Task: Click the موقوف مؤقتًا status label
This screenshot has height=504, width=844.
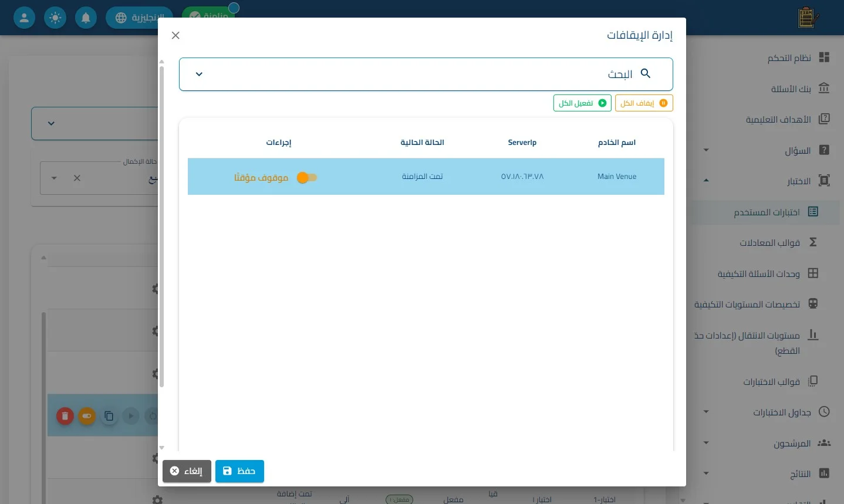Action: coord(261,177)
